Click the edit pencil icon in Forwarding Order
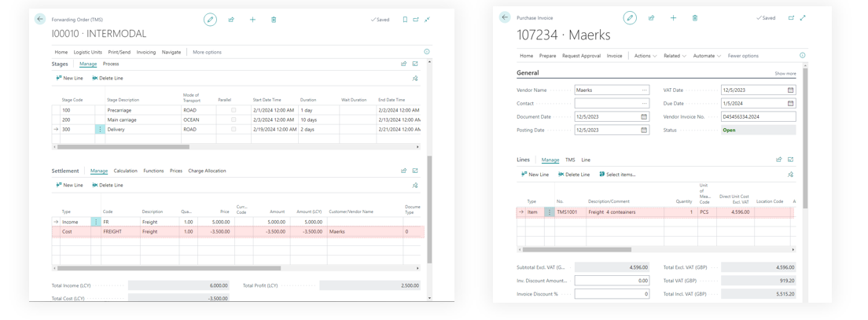This screenshot has height=320, width=868. (210, 19)
